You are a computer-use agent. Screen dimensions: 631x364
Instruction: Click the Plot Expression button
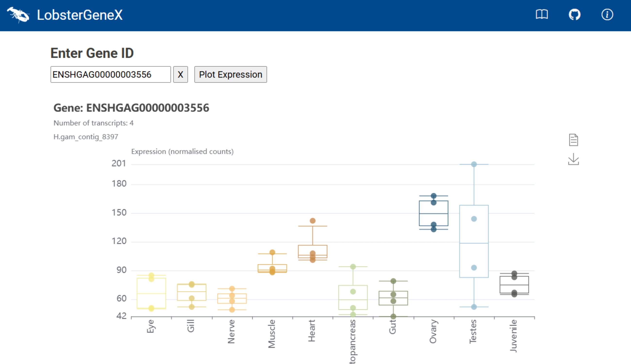coord(231,74)
